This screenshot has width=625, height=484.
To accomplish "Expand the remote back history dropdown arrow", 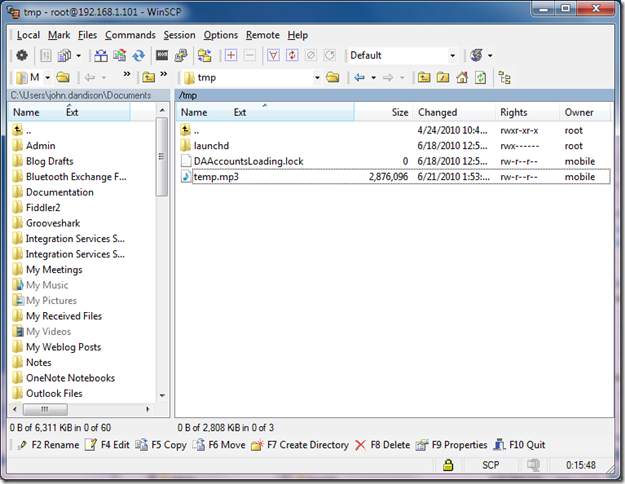I will coord(373,77).
